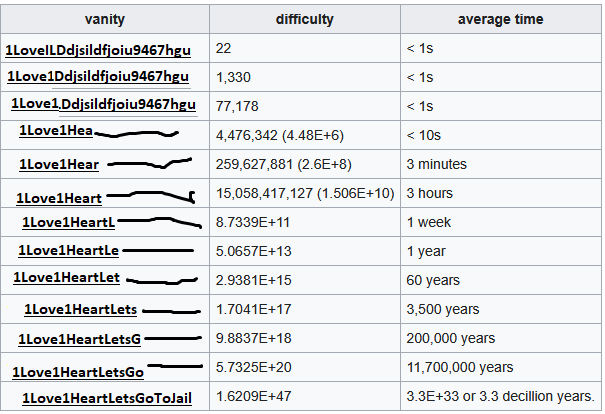The width and height of the screenshot is (605, 414).
Task: Open the 1Love1Heart vanity address link
Action: (x=59, y=198)
